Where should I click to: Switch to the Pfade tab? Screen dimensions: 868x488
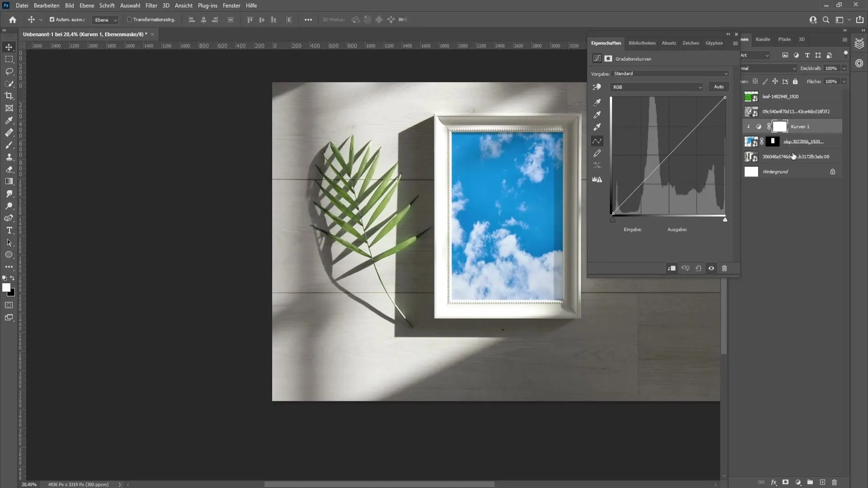784,39
